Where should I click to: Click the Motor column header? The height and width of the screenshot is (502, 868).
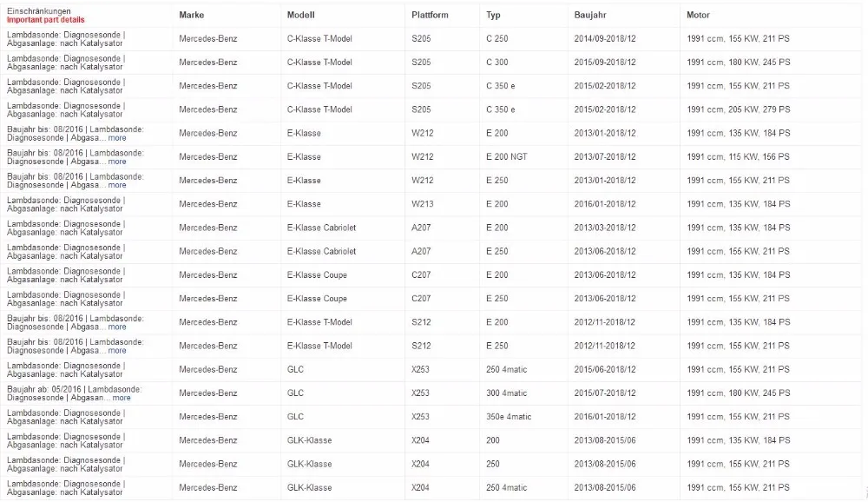698,15
